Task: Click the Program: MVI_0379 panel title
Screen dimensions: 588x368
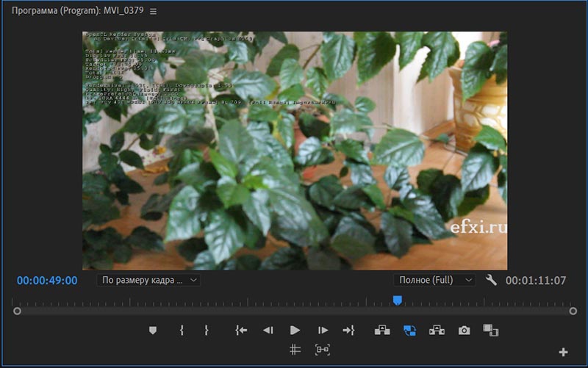Action: point(78,10)
